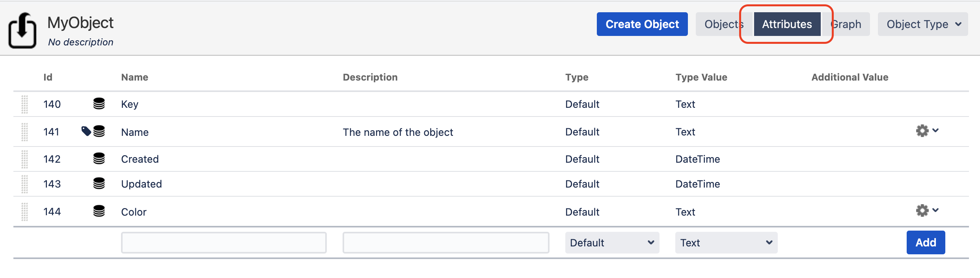Click the database icon beside Color
This screenshot has height=278, width=980.
pos(99,211)
